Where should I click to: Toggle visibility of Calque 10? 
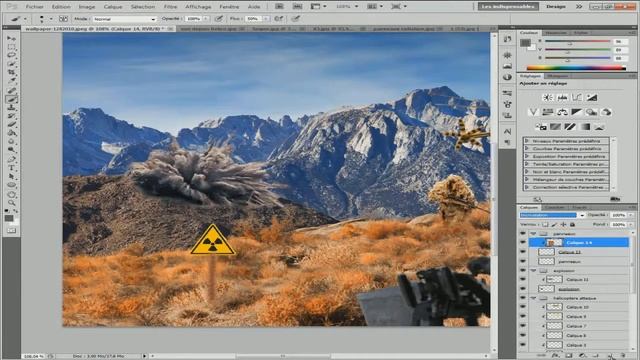[523, 307]
